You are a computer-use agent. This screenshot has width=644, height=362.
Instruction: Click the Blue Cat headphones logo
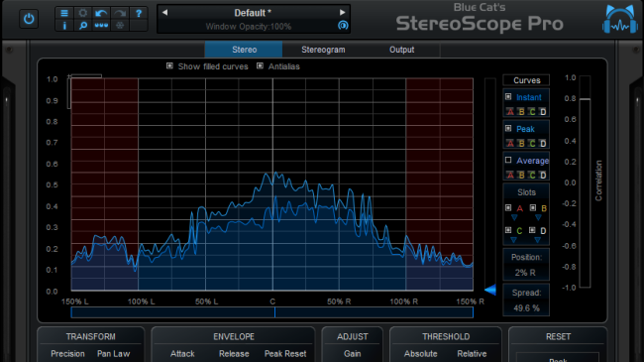(620, 19)
